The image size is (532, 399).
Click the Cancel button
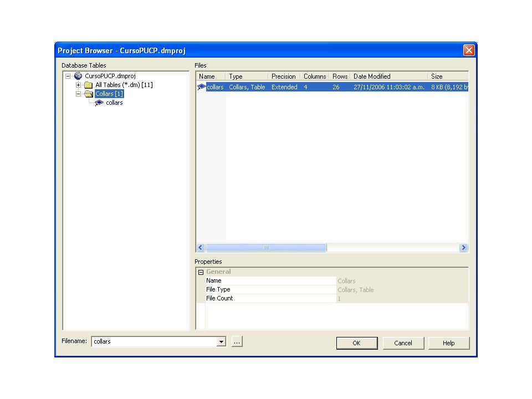[x=403, y=343]
